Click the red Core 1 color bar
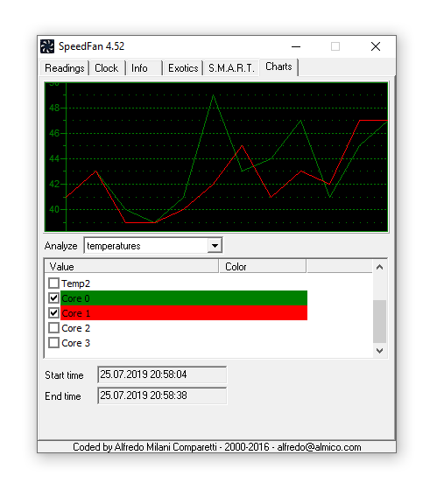The height and width of the screenshot is (504, 437). (184, 312)
